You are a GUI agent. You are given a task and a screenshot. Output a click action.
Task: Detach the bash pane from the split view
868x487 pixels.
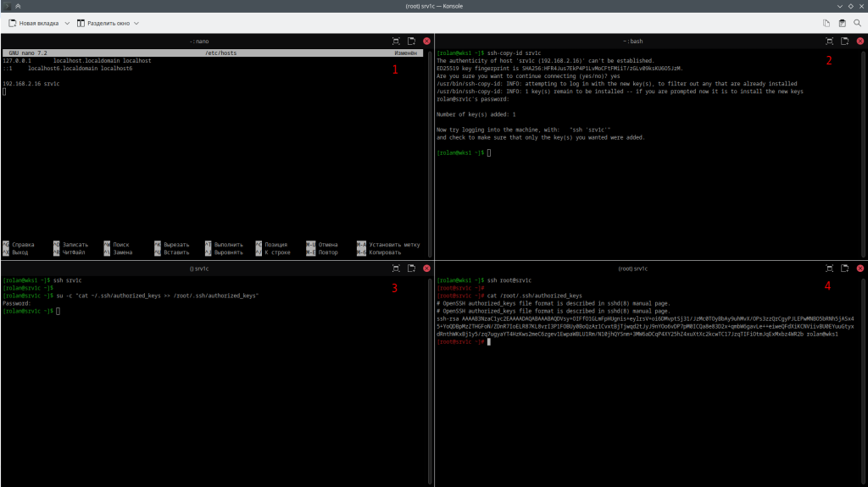pyautogui.click(x=845, y=41)
